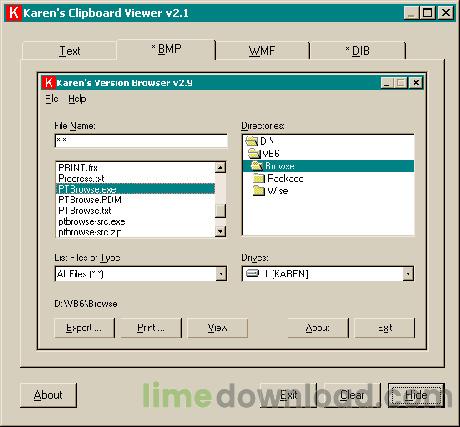Click the File Name input field
460x427 pixels.
[x=141, y=141]
